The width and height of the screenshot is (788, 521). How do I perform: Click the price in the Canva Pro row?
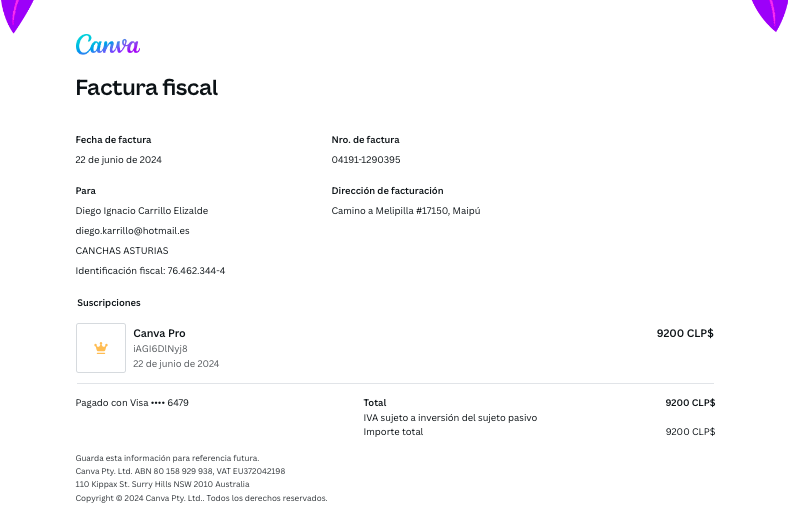click(x=685, y=333)
